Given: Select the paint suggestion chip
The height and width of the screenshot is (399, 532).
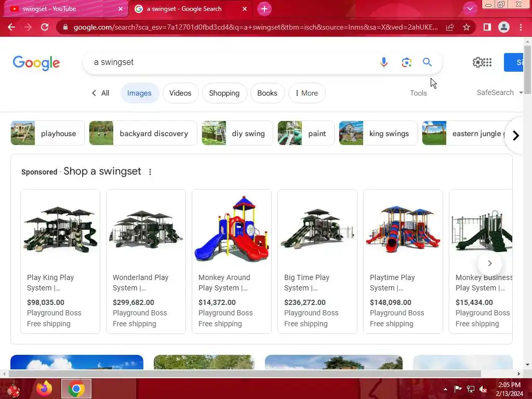Looking at the screenshot, I should pos(306,133).
